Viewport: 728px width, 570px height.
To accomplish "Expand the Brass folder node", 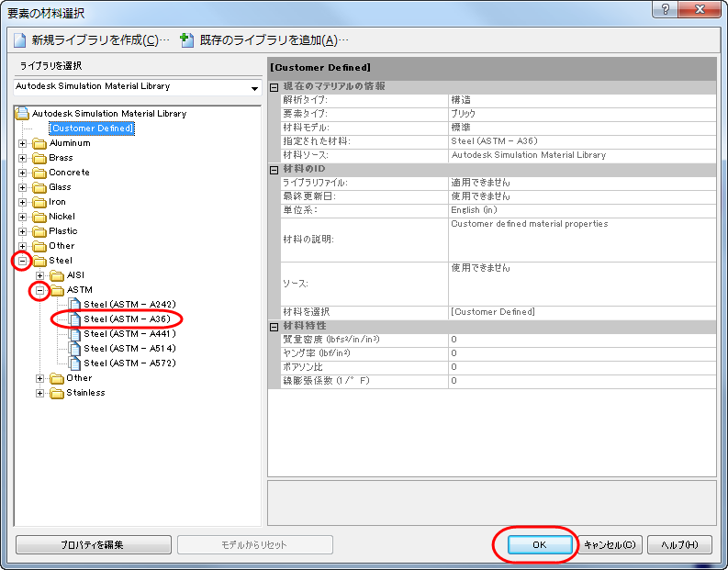I will pos(22,158).
